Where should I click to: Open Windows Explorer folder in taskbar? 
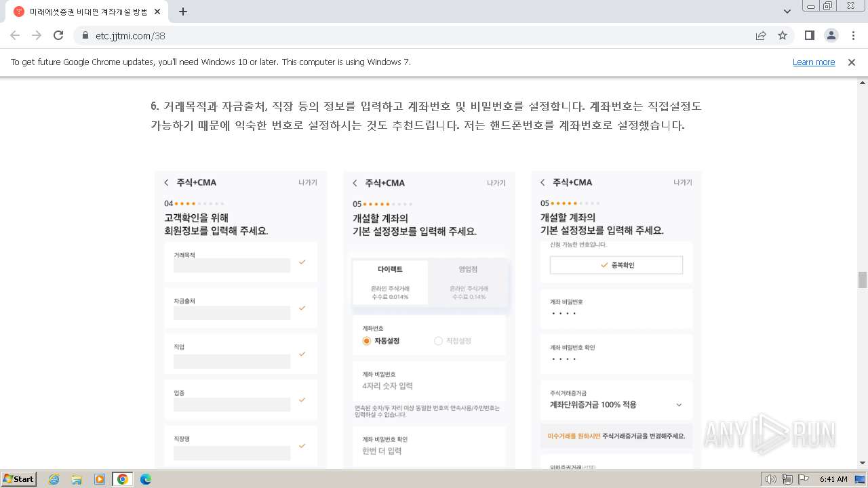point(77,479)
